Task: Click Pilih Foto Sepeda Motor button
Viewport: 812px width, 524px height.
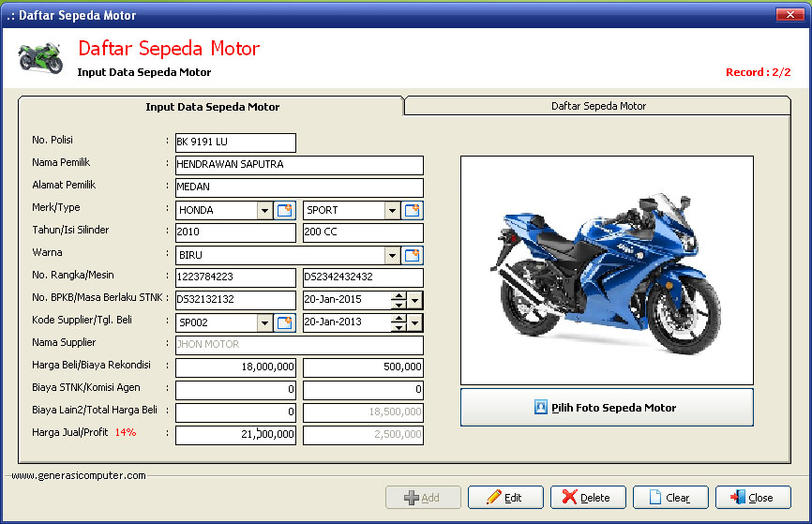Action: pos(607,408)
